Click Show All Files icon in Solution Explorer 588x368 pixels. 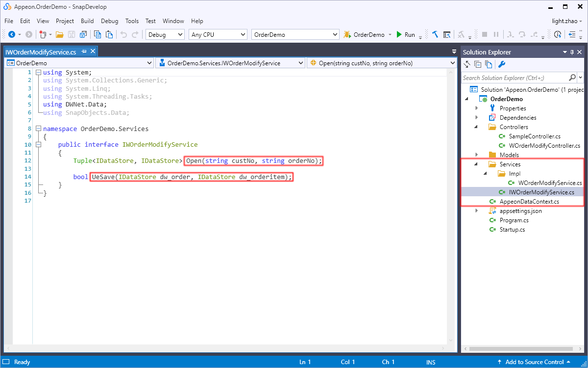coord(489,64)
